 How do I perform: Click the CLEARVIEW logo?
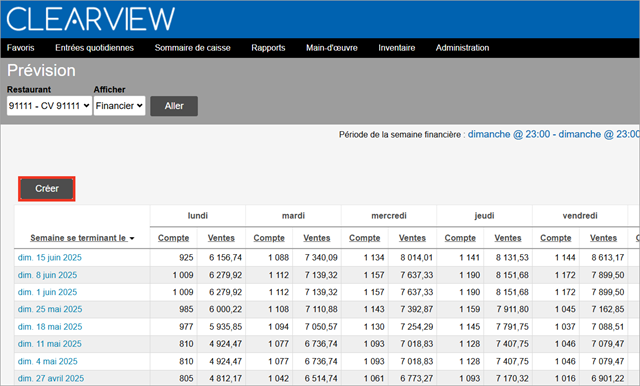(91, 19)
